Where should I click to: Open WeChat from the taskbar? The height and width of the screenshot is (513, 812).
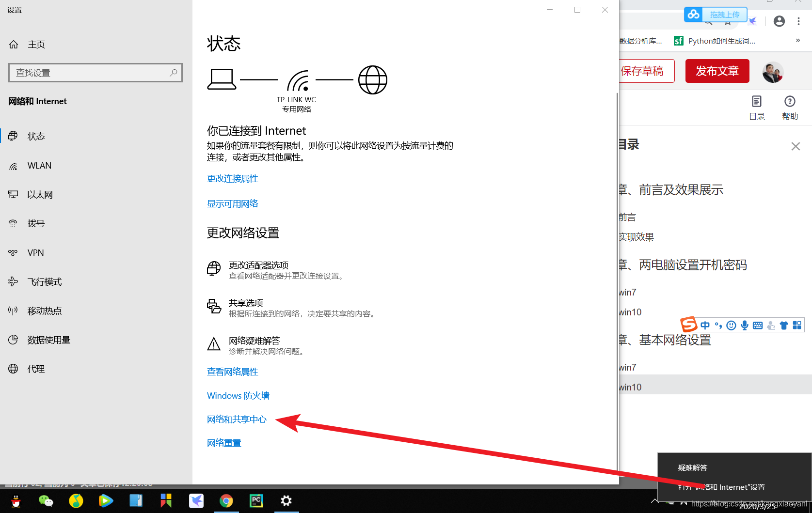click(46, 501)
